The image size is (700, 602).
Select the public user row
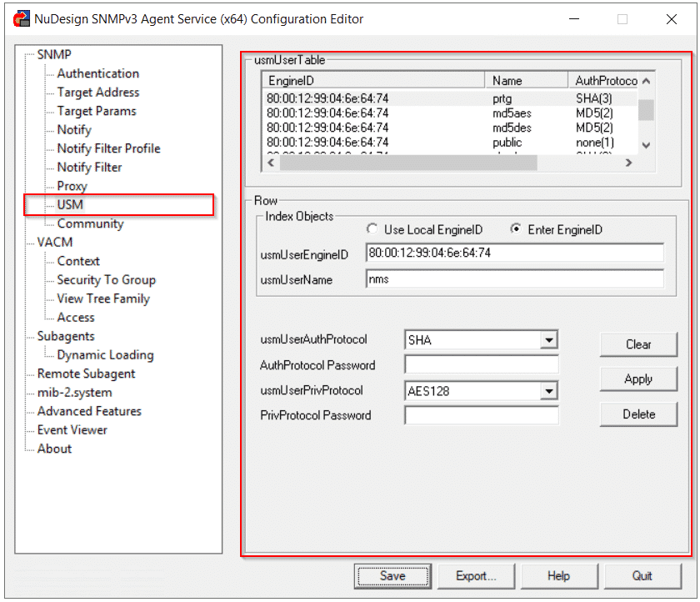[x=449, y=143]
